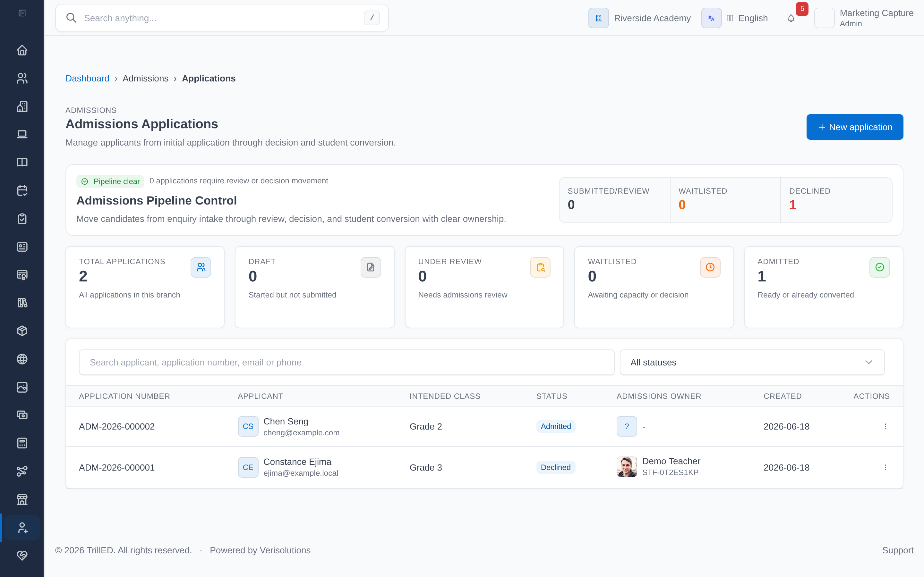Open actions menu for ADM-2026-000002
This screenshot has width=924, height=577.
tap(886, 426)
